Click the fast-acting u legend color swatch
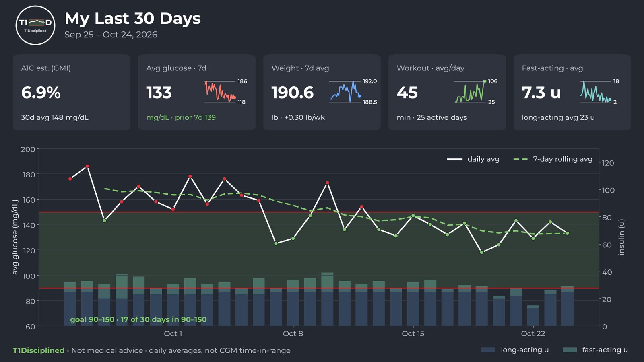 [570, 350]
